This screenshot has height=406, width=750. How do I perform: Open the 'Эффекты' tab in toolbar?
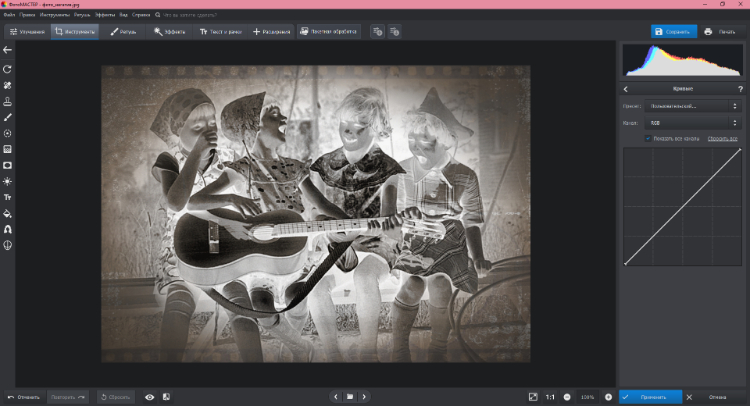(x=171, y=31)
